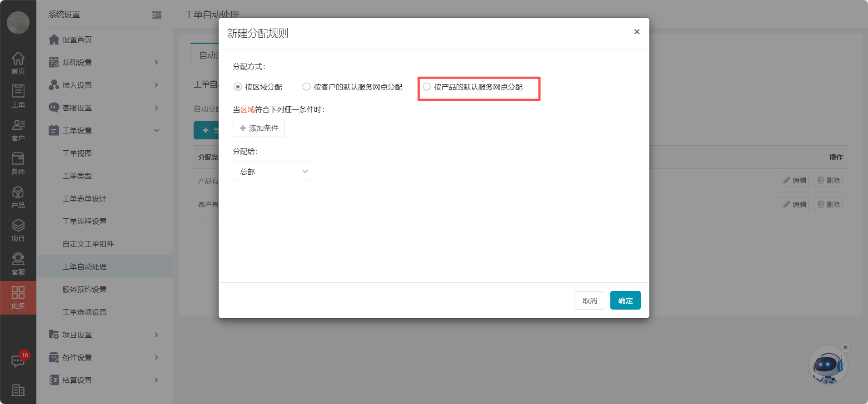This screenshot has width=868, height=404.
Task: Close the 新建分配规则 dialog
Action: [x=637, y=32]
